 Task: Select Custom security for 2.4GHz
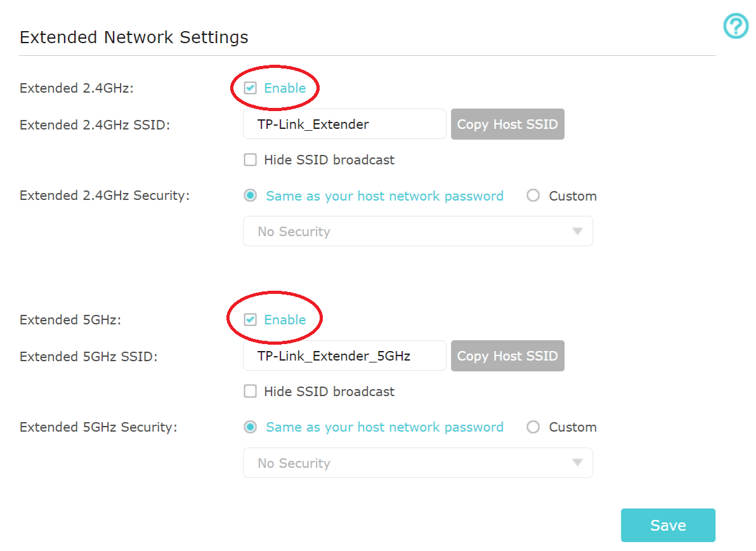533,196
